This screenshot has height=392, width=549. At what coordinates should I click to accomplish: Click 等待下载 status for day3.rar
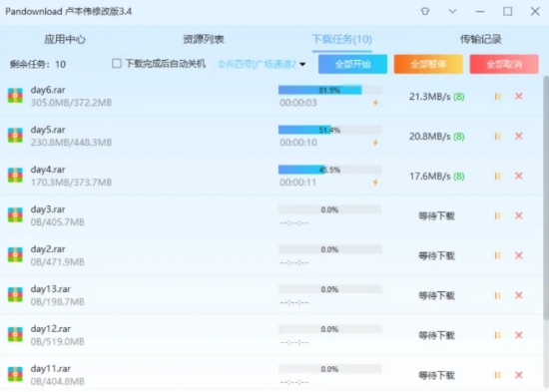pos(436,216)
